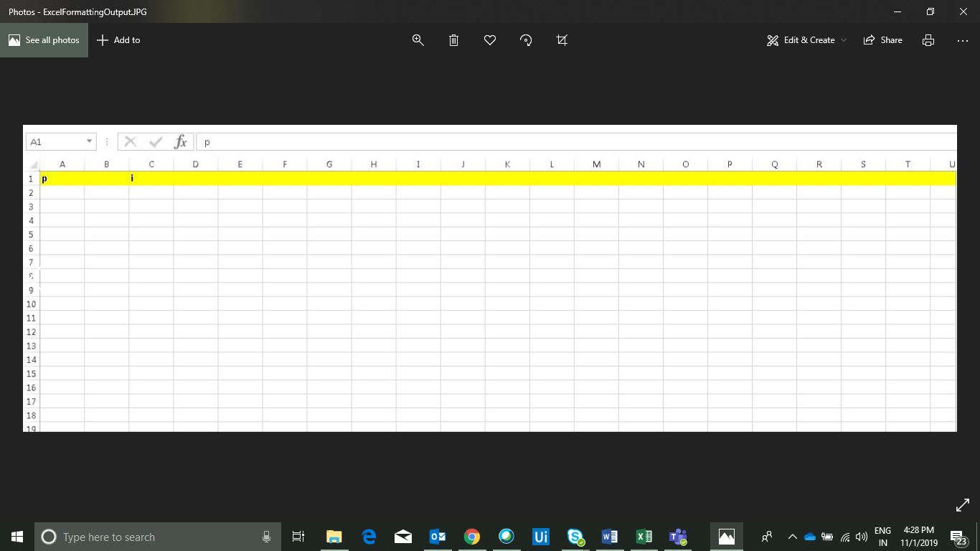Open Microsoft Teams from the taskbar
Viewport: 980px width, 551px height.
[x=678, y=537]
